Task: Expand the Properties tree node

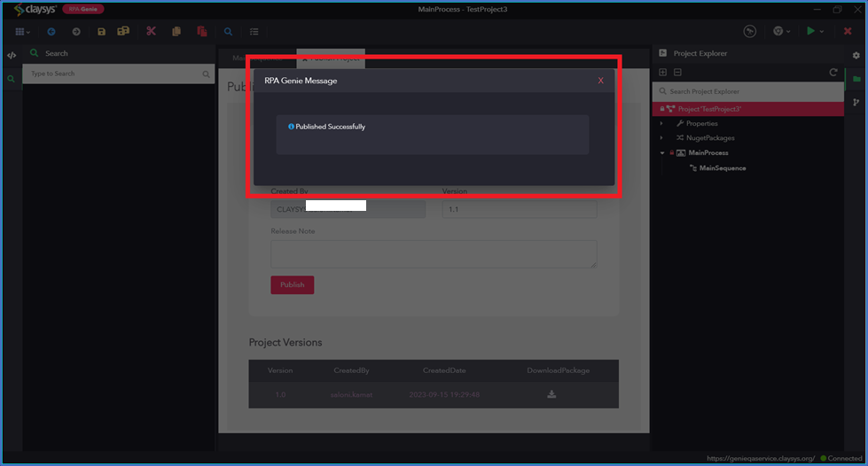Action: pos(661,124)
